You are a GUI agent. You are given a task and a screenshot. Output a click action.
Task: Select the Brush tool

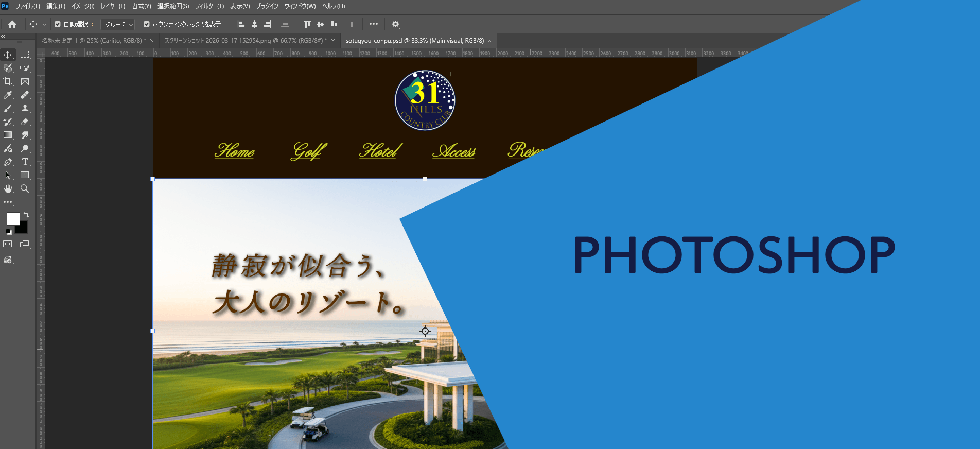point(8,108)
